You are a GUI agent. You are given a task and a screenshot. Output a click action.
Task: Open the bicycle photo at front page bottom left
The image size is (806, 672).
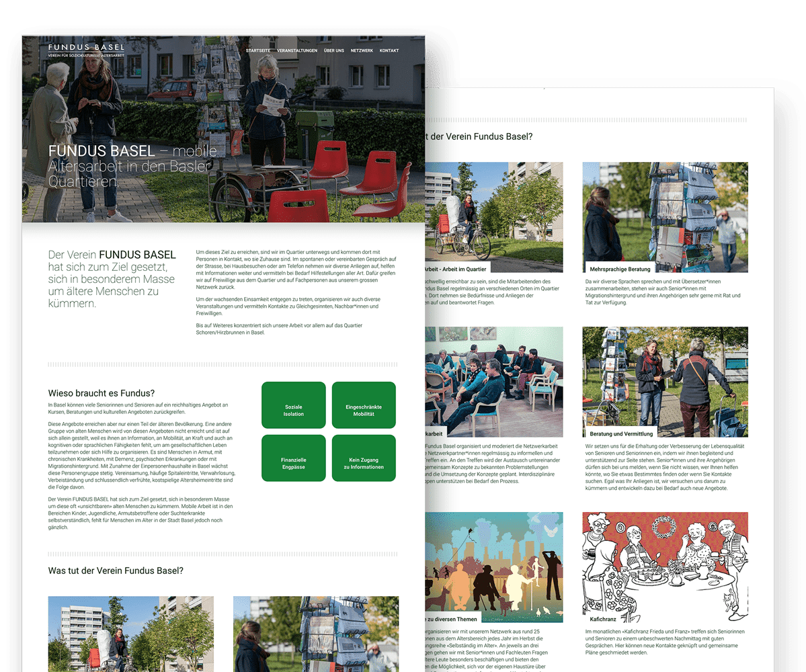(x=131, y=634)
